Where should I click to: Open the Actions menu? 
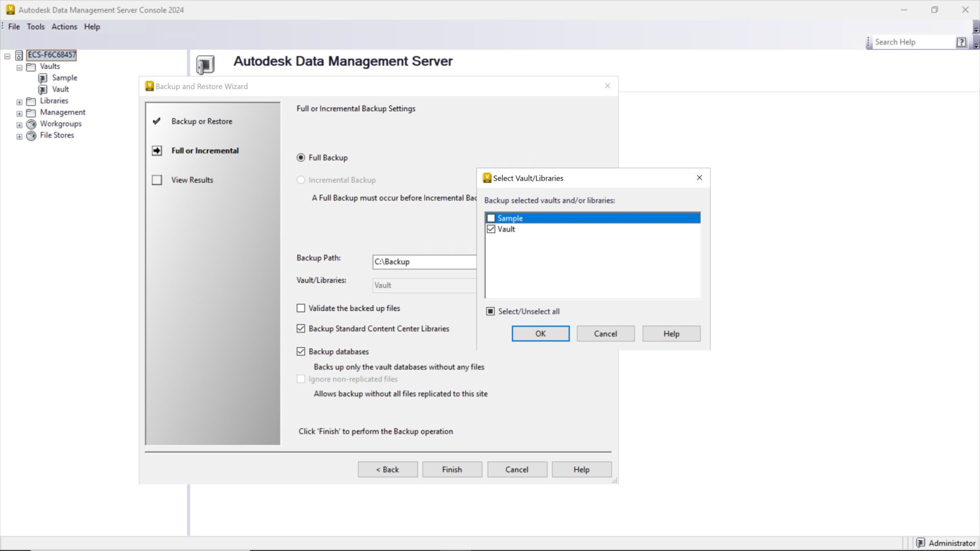tap(64, 27)
